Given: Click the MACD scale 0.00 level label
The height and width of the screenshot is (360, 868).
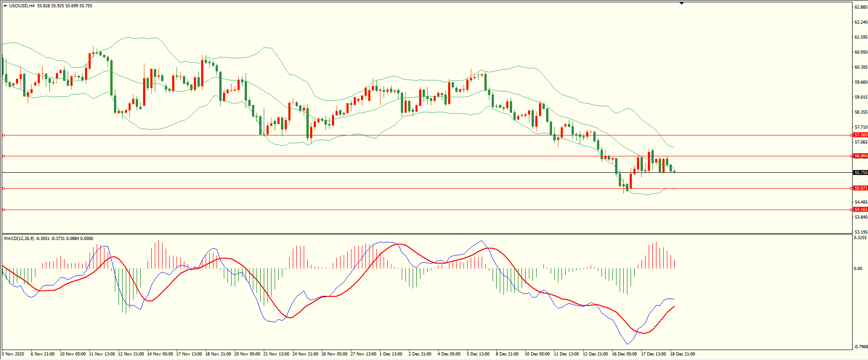Looking at the screenshot, I should coord(858,269).
